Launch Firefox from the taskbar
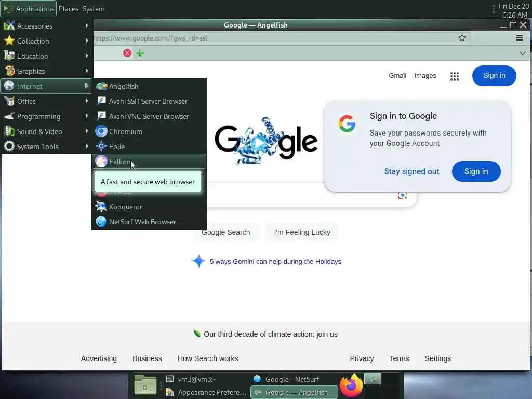 click(351, 385)
